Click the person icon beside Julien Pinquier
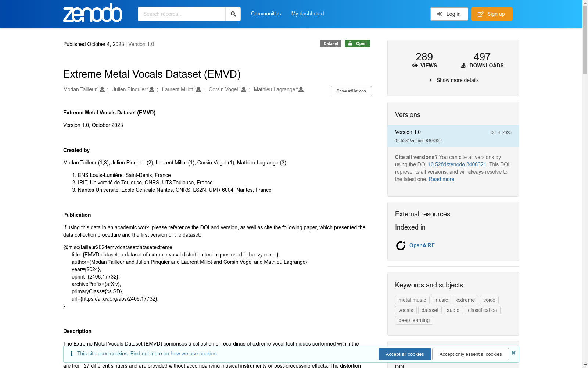The image size is (588, 368). pos(152,89)
